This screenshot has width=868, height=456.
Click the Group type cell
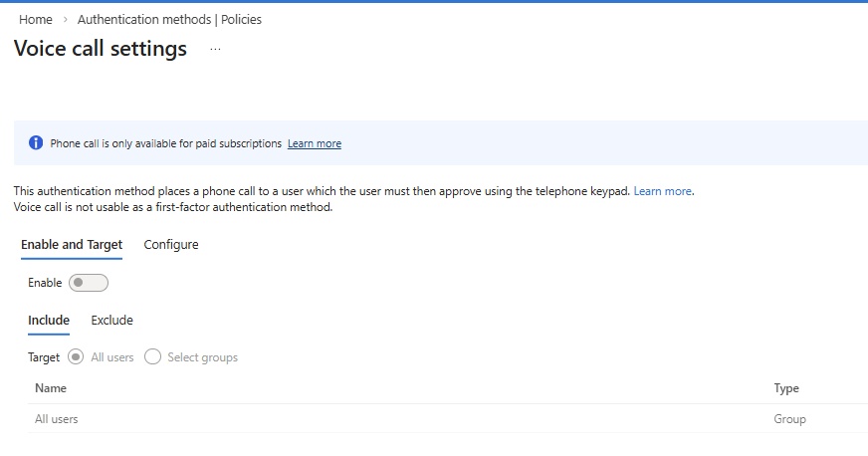click(789, 419)
